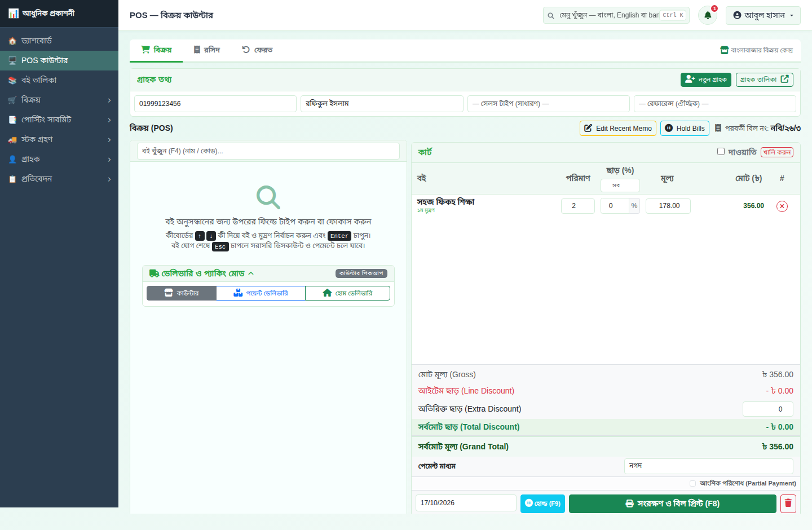The width and height of the screenshot is (812, 530).
Task: Click সংরক্ষণ ও বিল প্রিন্ট (F8)
Action: (673, 503)
